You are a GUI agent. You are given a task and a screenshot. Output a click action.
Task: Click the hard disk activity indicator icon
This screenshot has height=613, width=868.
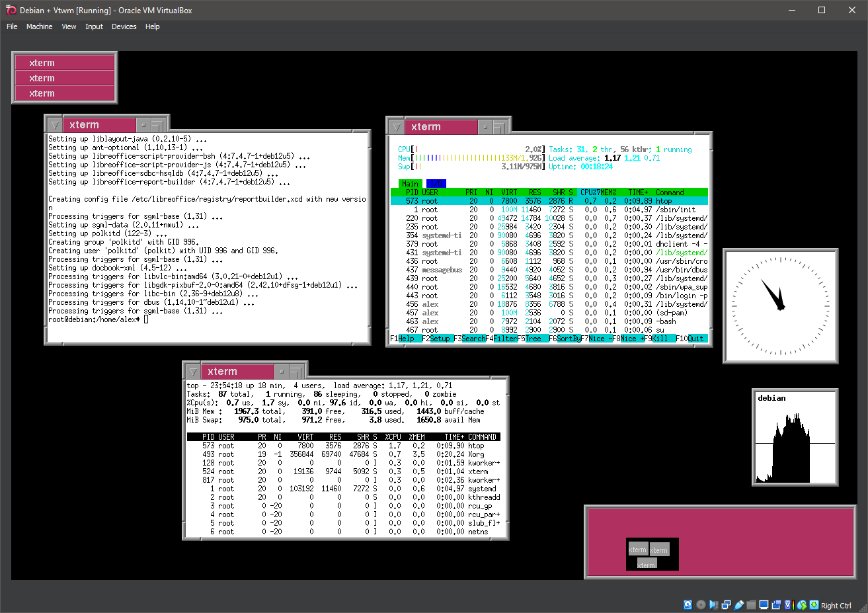pyautogui.click(x=688, y=604)
